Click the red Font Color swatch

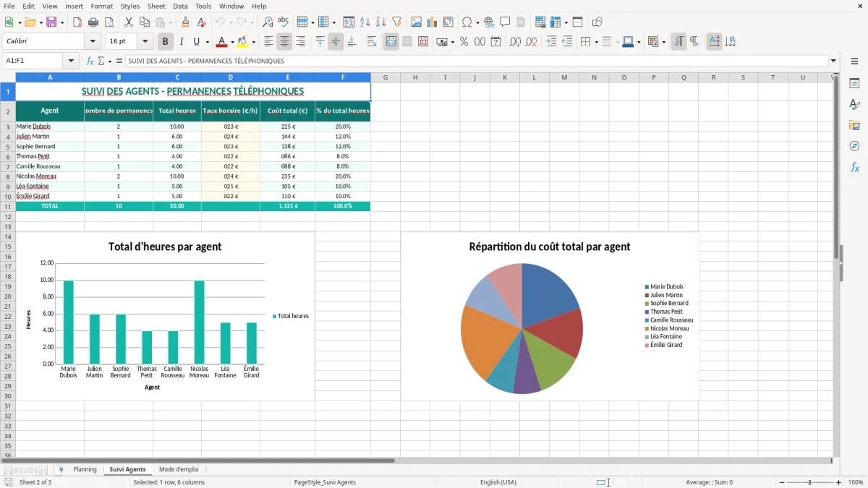coord(221,42)
